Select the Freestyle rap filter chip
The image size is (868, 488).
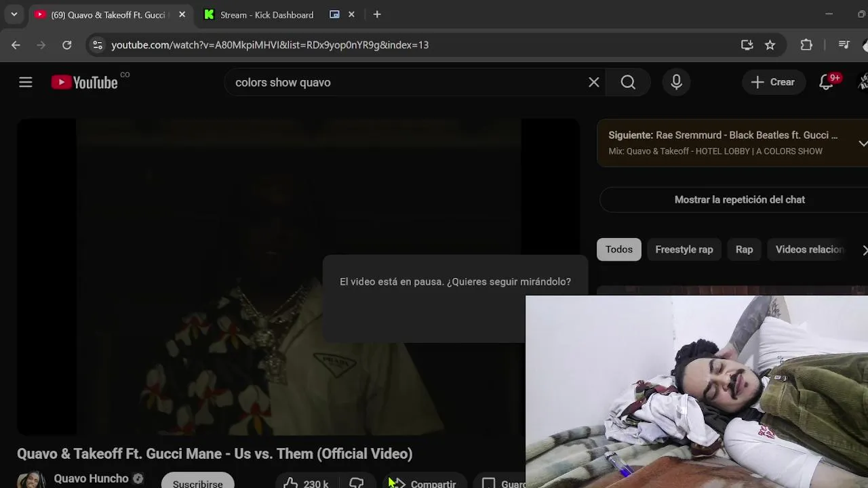click(684, 249)
